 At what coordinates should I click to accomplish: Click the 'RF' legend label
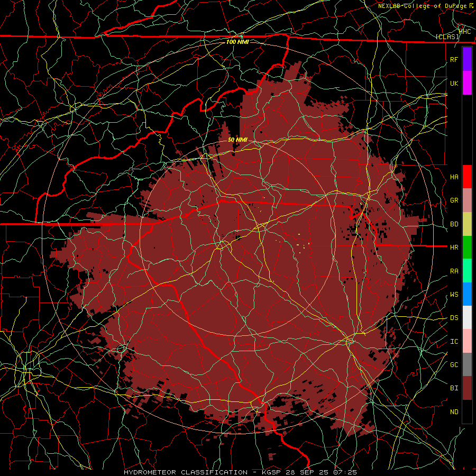[x=454, y=59]
